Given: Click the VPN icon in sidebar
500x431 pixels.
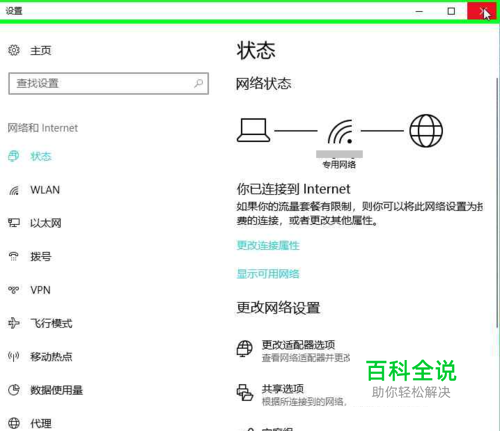Looking at the screenshot, I should 14,290.
